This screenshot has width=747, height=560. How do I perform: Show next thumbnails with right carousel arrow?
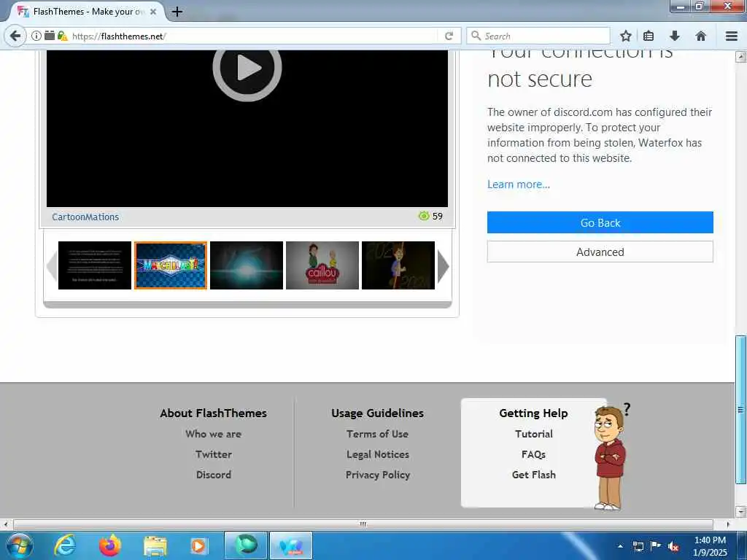pyautogui.click(x=443, y=265)
